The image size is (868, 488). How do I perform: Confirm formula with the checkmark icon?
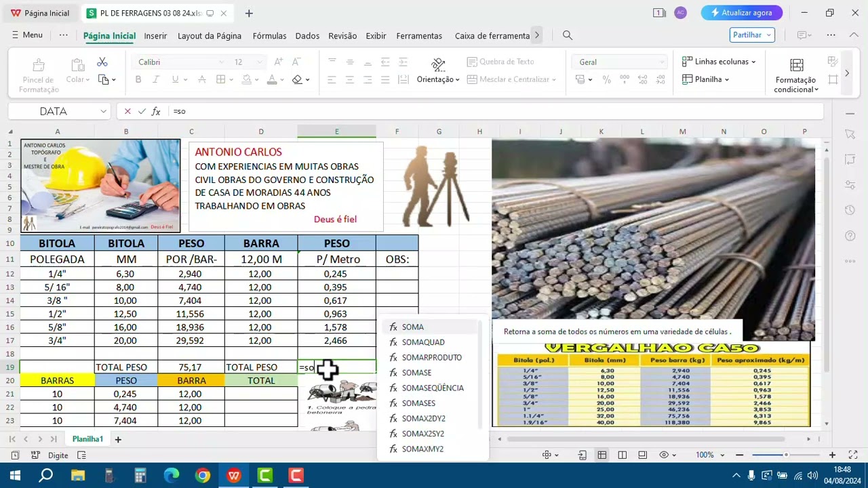tap(142, 111)
